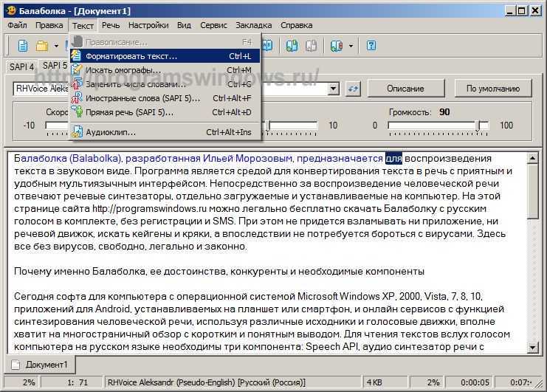Open the Правка menu
This screenshot has width=547, height=392.
[x=49, y=25]
